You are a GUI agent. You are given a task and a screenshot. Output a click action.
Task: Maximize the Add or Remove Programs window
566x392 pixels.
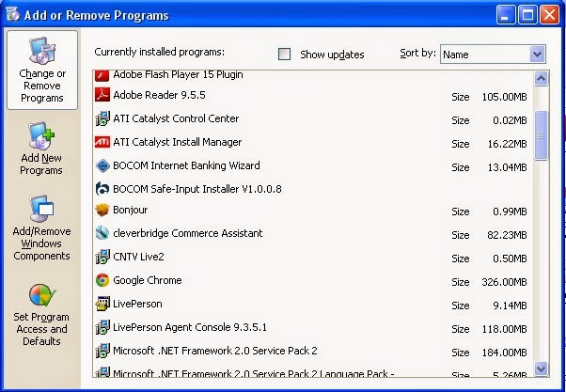527,15
